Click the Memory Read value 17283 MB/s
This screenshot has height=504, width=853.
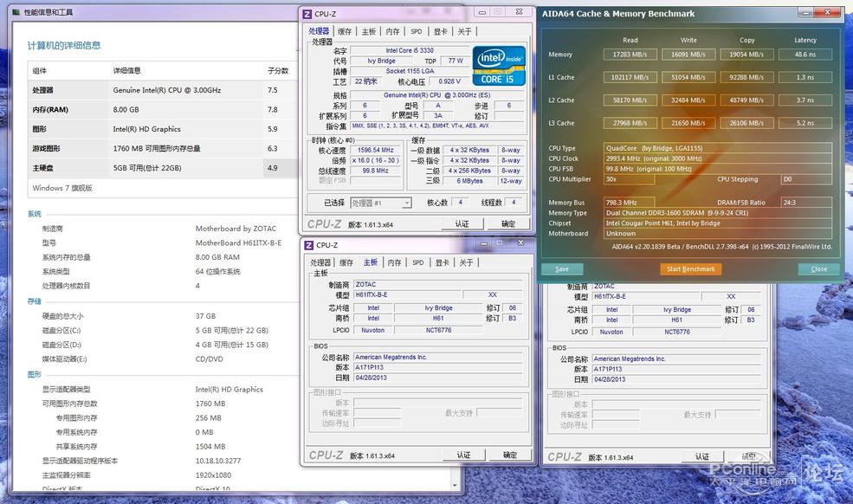(630, 55)
